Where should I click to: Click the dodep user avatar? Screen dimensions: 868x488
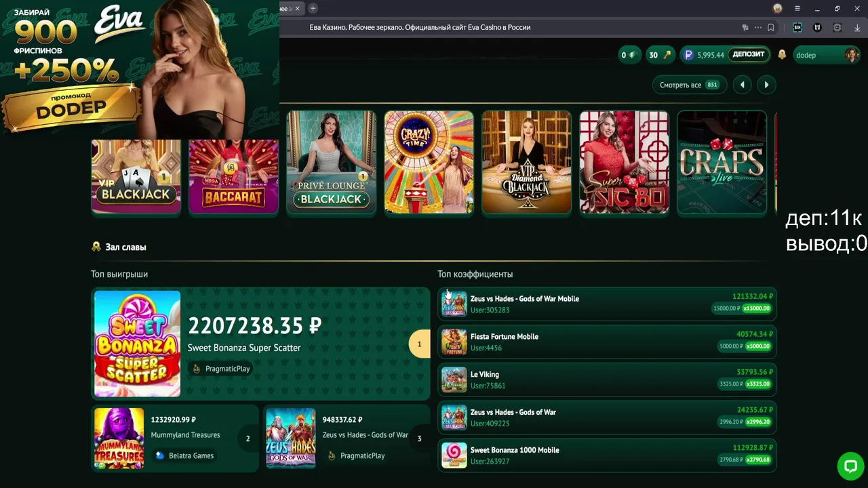pyautogui.click(x=852, y=55)
